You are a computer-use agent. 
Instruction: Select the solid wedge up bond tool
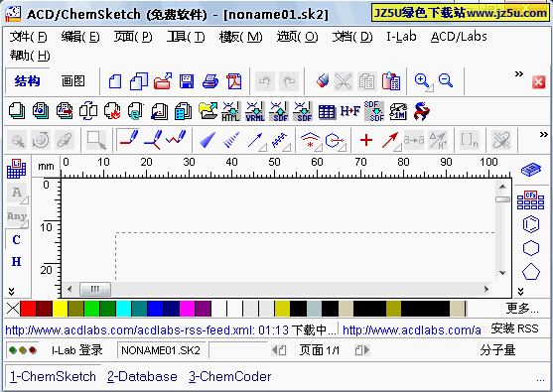pos(207,140)
